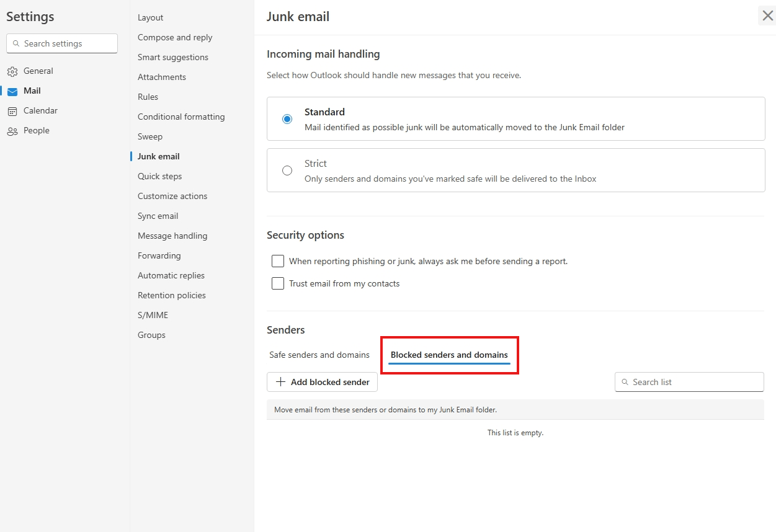Click the Senders heading
This screenshot has height=532, width=776.
286,330
